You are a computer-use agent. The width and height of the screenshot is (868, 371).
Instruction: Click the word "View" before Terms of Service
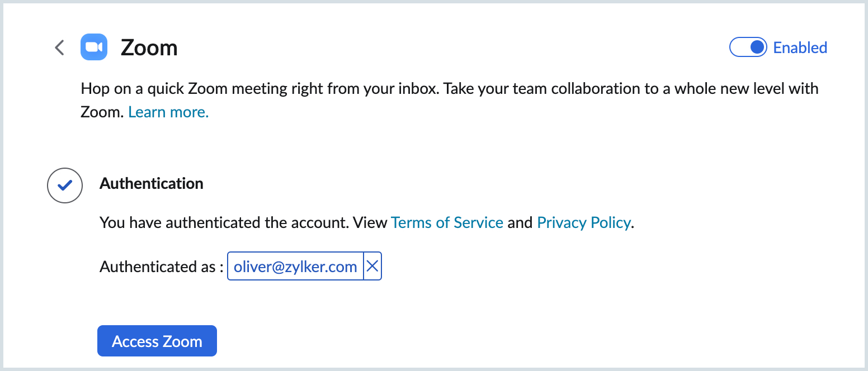coord(370,223)
